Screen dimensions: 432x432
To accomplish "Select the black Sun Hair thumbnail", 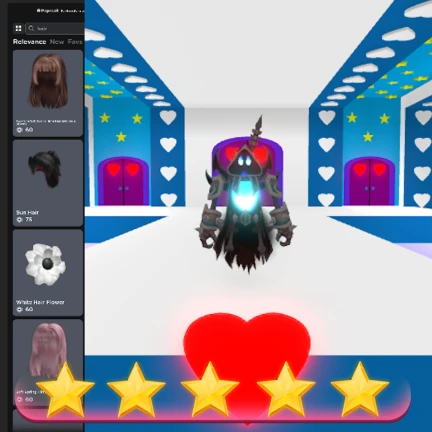I will 45,168.
